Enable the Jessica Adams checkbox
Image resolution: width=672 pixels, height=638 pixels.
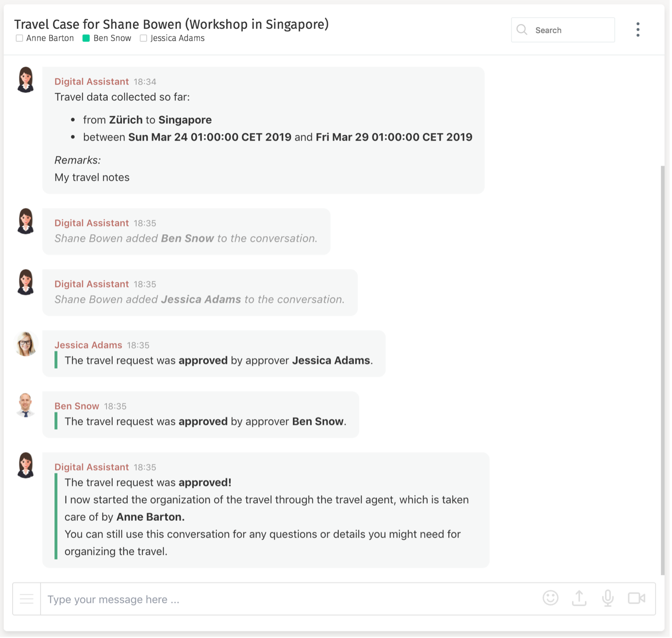[143, 38]
